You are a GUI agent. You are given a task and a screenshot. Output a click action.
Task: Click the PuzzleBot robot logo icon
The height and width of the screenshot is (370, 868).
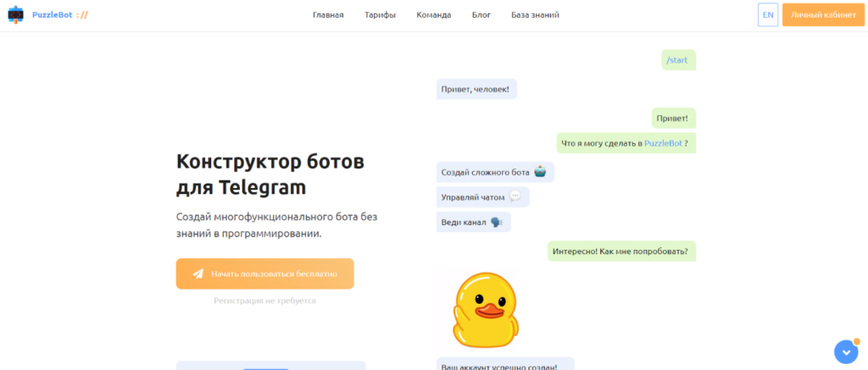[15, 15]
